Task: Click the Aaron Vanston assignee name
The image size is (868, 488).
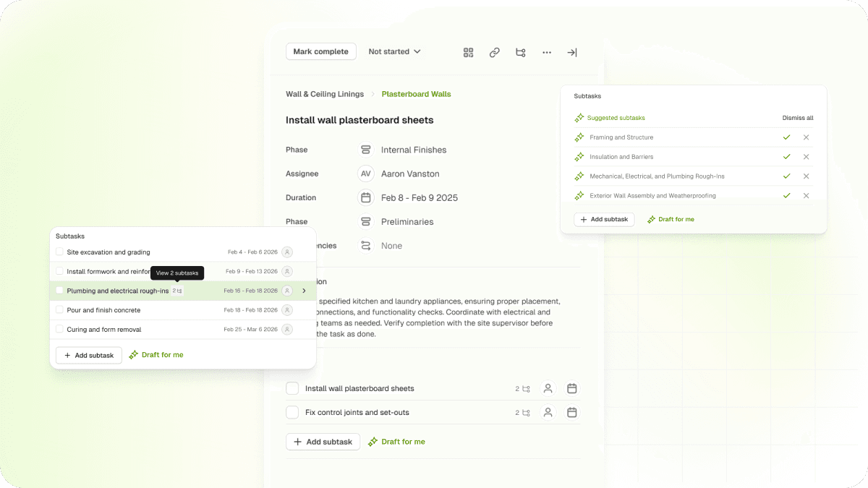Action: click(410, 174)
